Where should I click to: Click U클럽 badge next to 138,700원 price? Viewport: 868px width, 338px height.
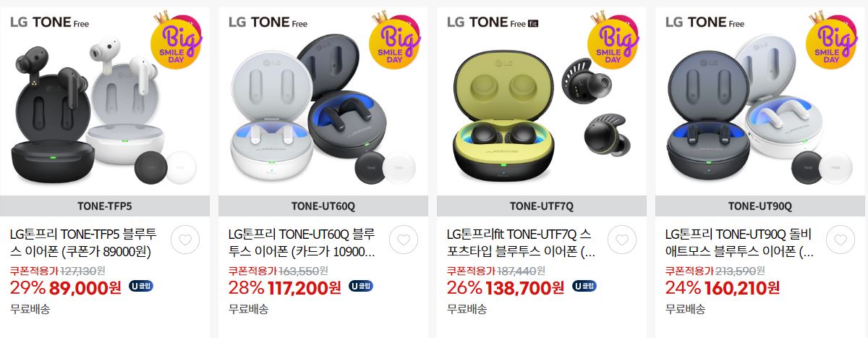(x=584, y=286)
